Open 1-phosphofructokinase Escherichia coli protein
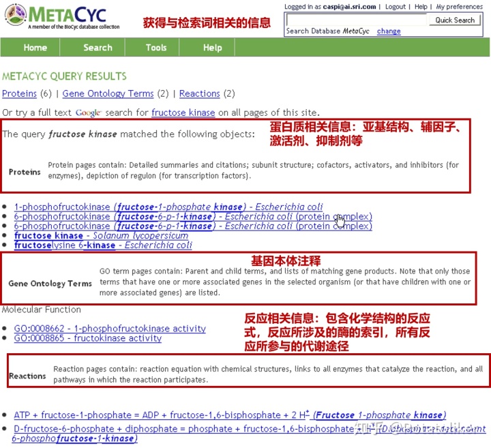Image resolution: width=491 pixels, height=448 pixels. coord(168,207)
